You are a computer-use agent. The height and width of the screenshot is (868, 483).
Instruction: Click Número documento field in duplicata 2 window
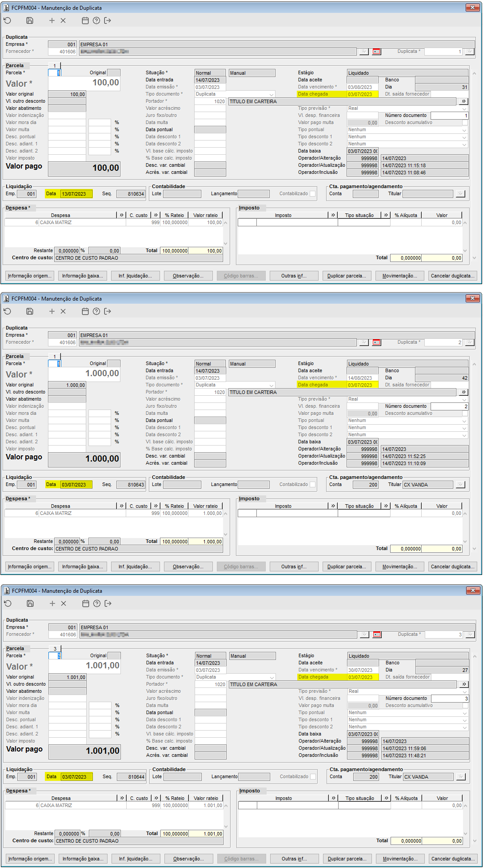pos(450,406)
